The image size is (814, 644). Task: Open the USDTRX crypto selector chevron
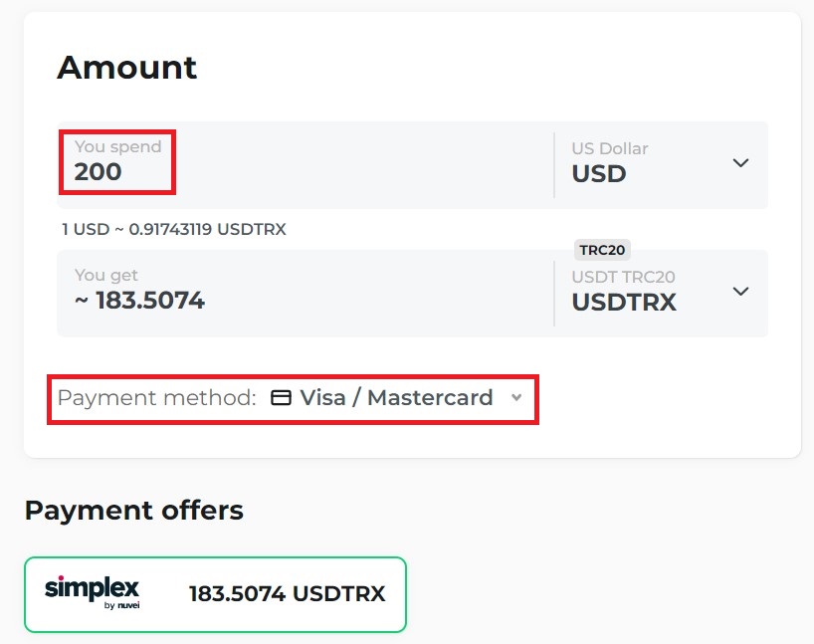(x=740, y=291)
